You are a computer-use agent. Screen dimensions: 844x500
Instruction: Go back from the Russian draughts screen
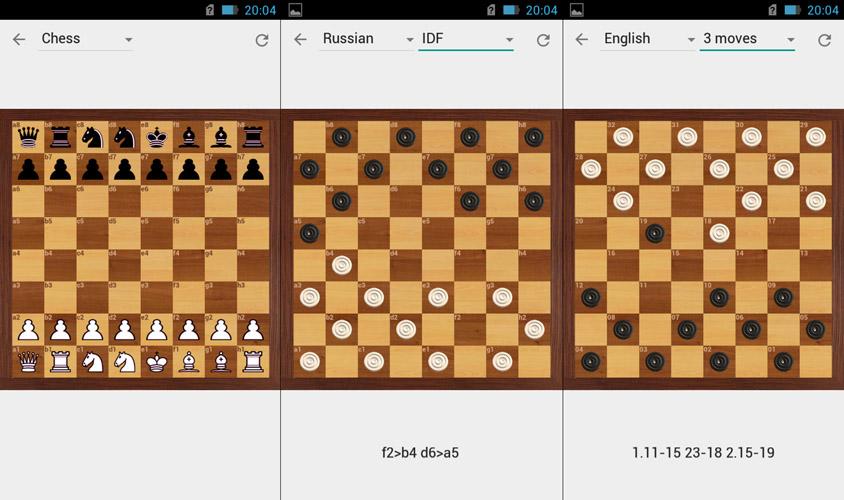[x=300, y=39]
